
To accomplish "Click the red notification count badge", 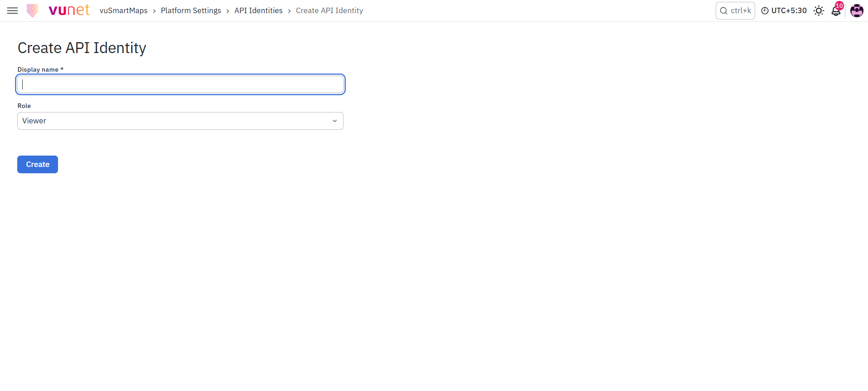I will pos(839,5).
